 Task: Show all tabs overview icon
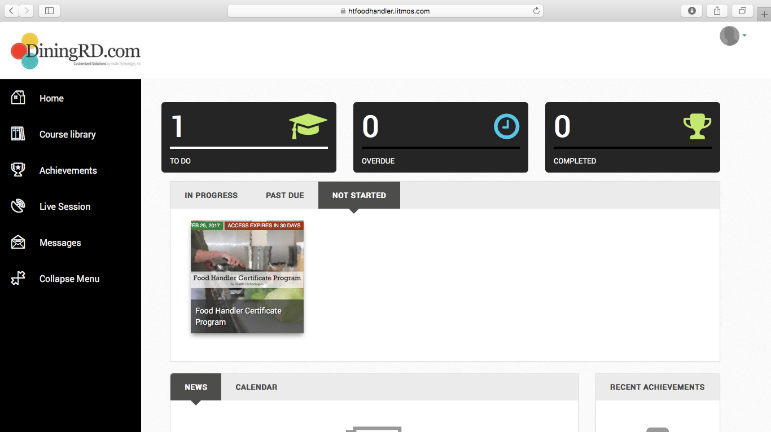pos(742,10)
